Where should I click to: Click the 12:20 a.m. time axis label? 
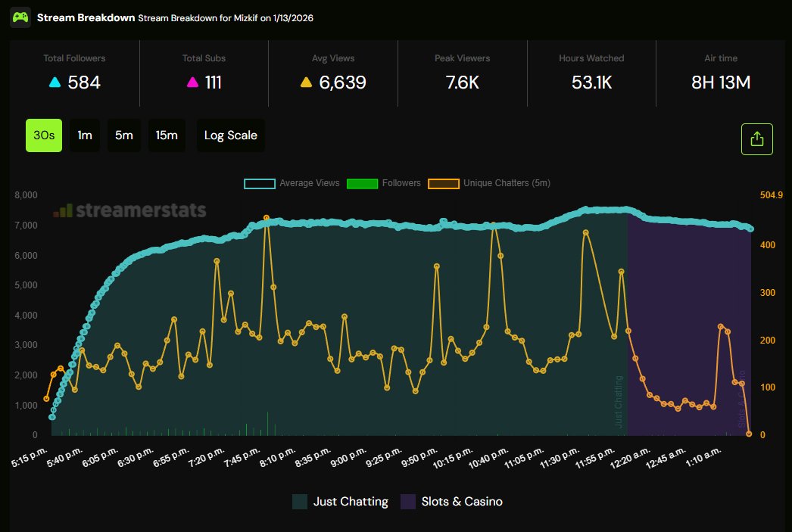631,458
